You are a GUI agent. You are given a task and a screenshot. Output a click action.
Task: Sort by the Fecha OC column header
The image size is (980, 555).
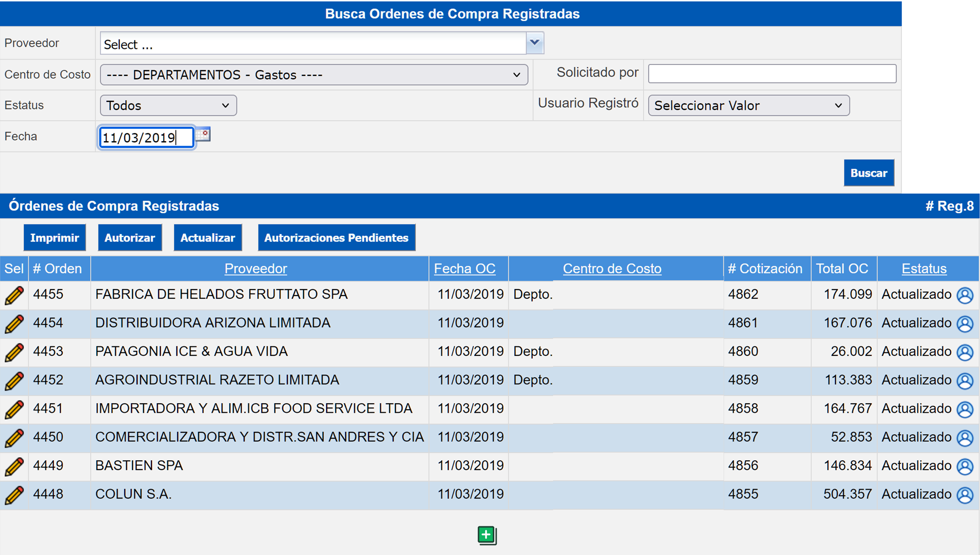point(464,269)
